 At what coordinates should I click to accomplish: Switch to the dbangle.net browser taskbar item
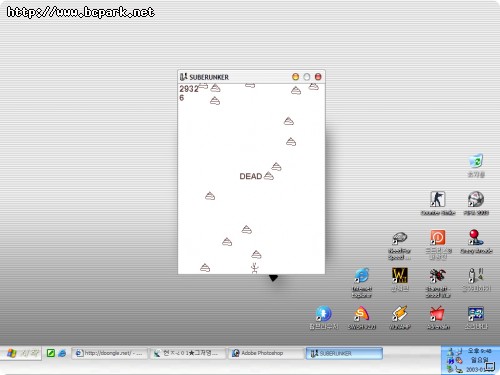110,353
